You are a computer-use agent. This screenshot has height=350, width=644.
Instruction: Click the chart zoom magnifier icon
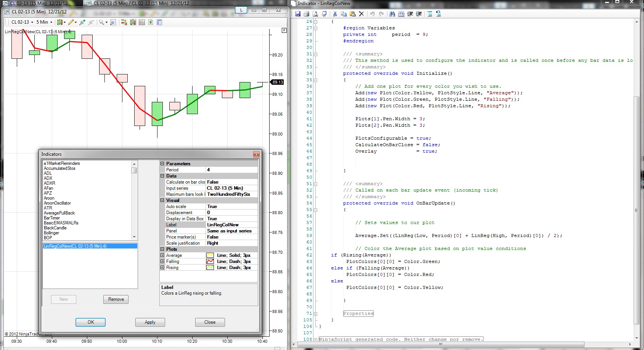[113, 23]
